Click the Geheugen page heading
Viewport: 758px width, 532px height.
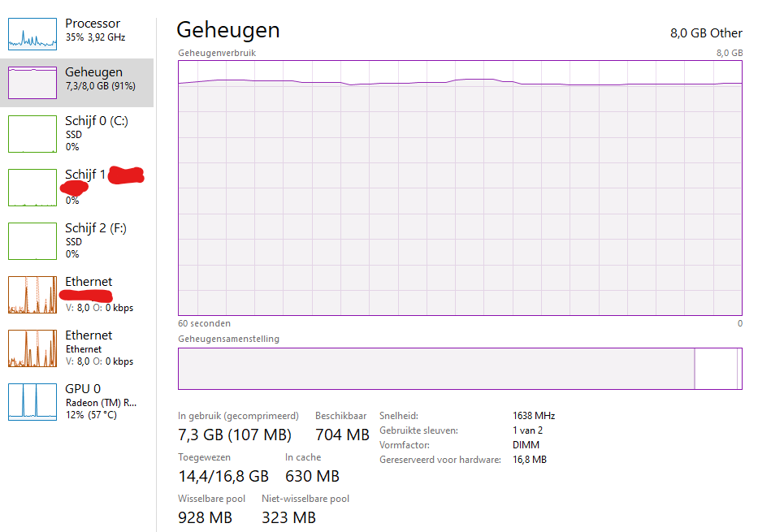pos(227,30)
